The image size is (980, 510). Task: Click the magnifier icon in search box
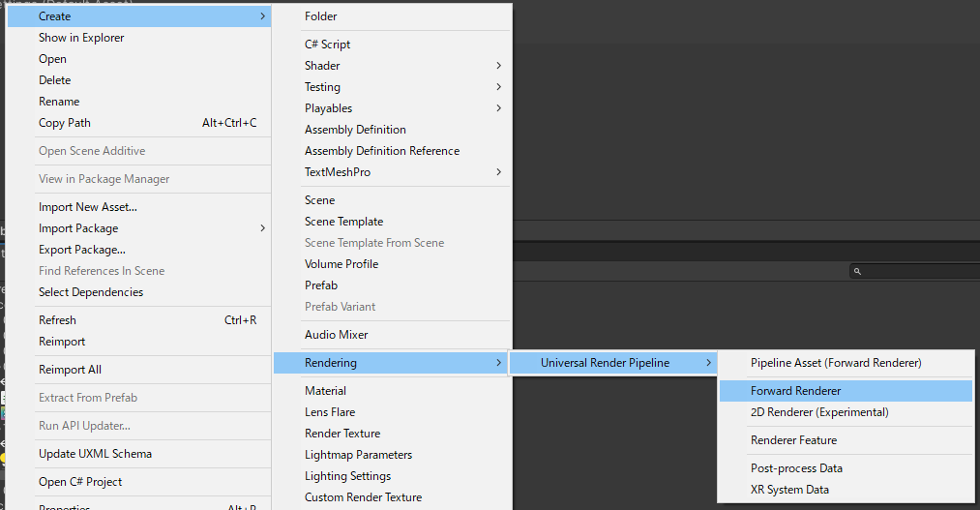pyautogui.click(x=857, y=271)
